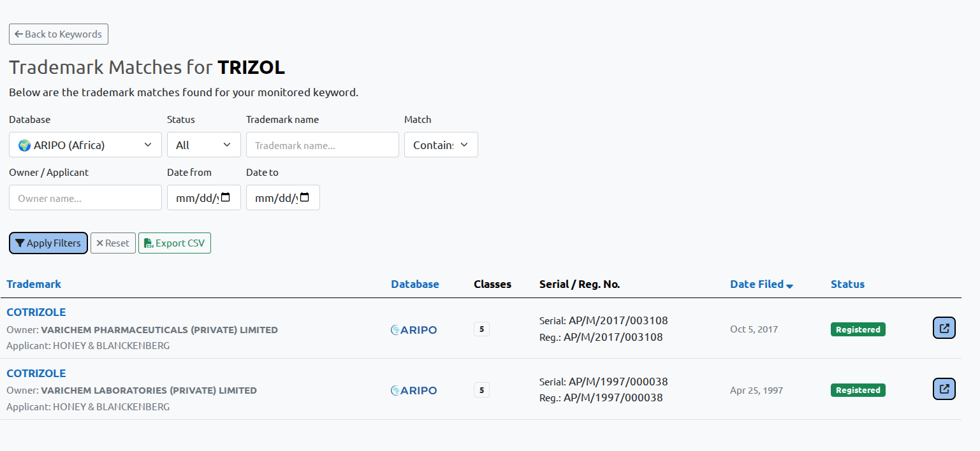The width and height of the screenshot is (980, 451).
Task: Click the Date from input field
Action: (x=204, y=197)
